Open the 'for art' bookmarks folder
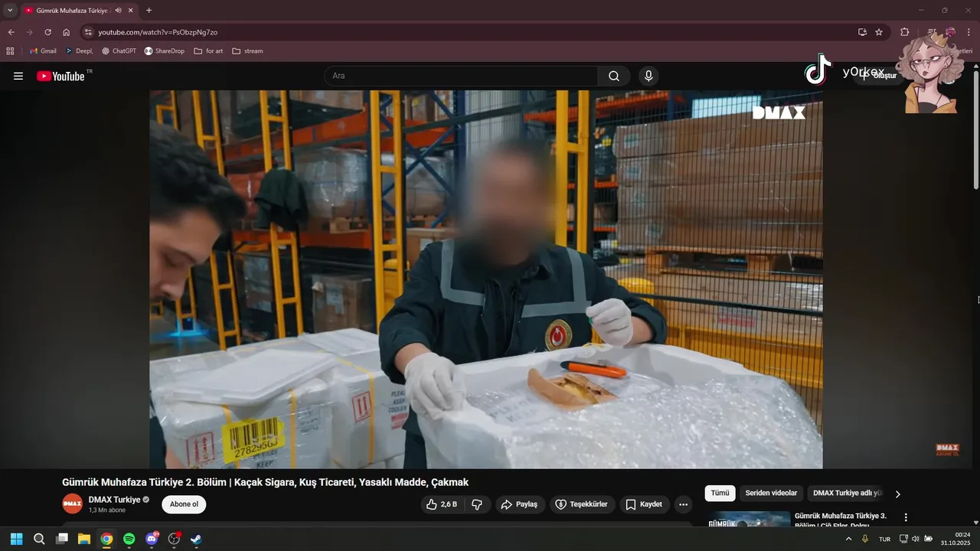This screenshot has width=980, height=551. (208, 51)
